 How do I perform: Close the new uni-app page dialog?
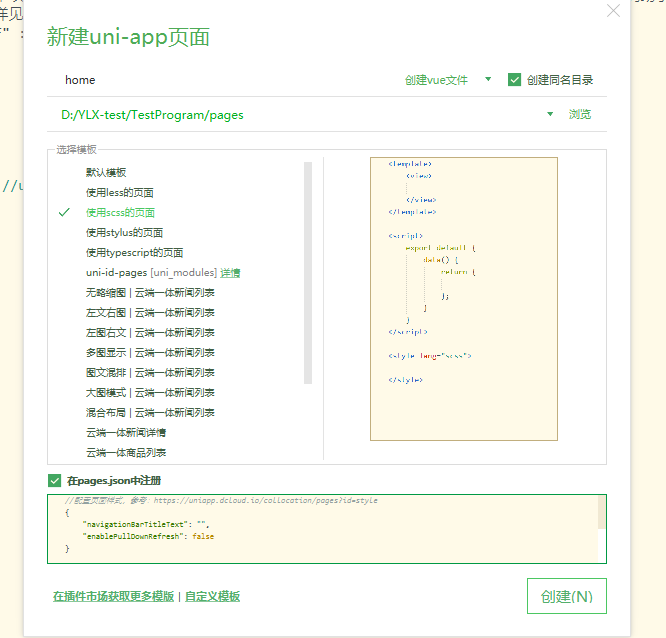pos(613,11)
